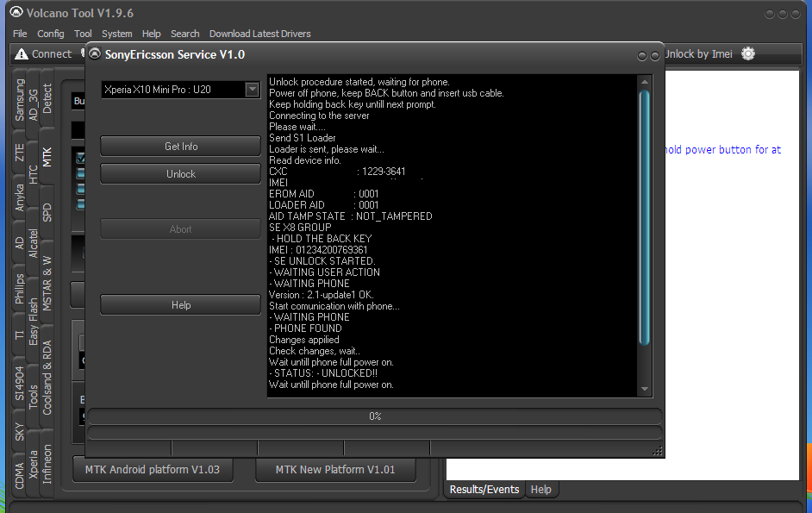Image resolution: width=812 pixels, height=513 pixels.
Task: Open the Config menu
Action: click(x=51, y=34)
